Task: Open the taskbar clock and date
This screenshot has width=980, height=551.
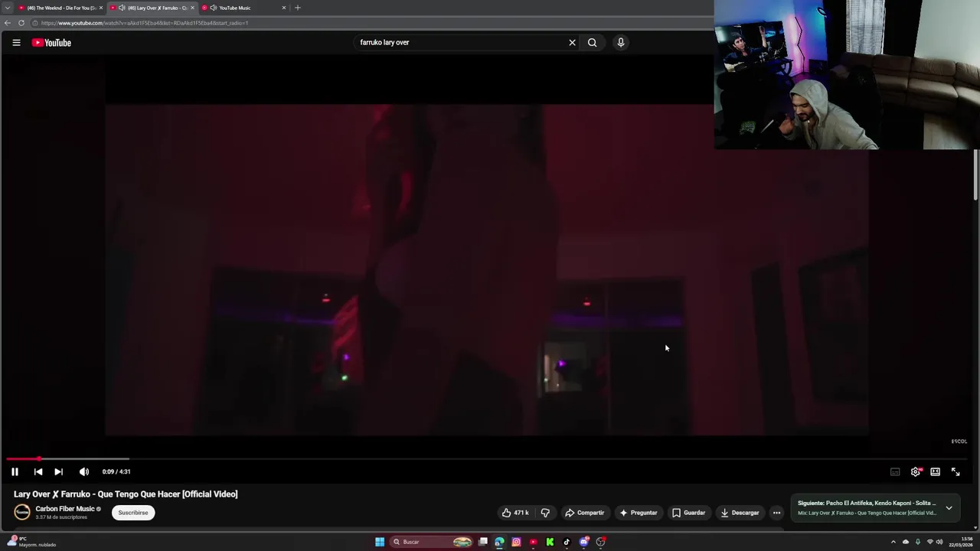Action: pos(961,542)
